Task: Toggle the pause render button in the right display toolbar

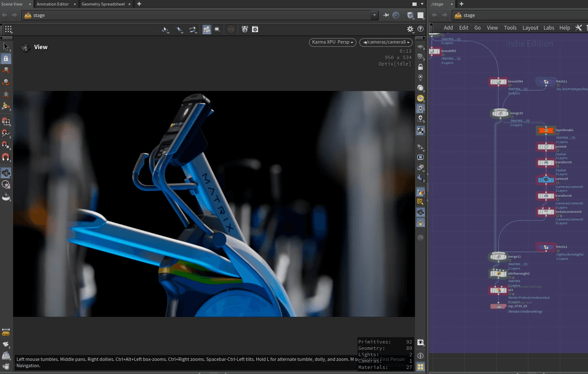Action: pos(420,157)
